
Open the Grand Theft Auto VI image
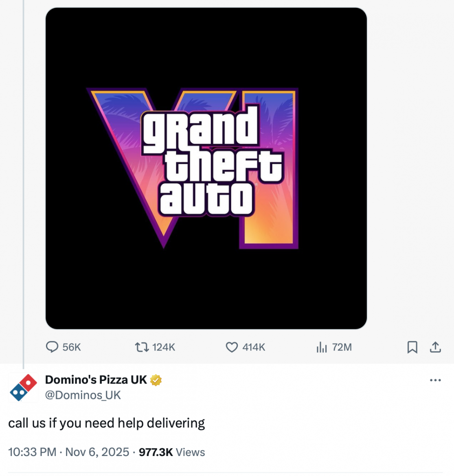pyautogui.click(x=206, y=167)
